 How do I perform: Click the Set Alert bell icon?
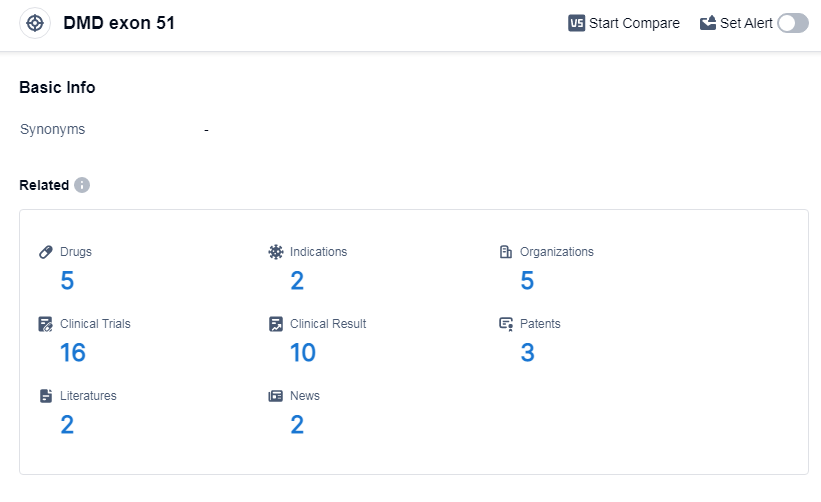(708, 23)
